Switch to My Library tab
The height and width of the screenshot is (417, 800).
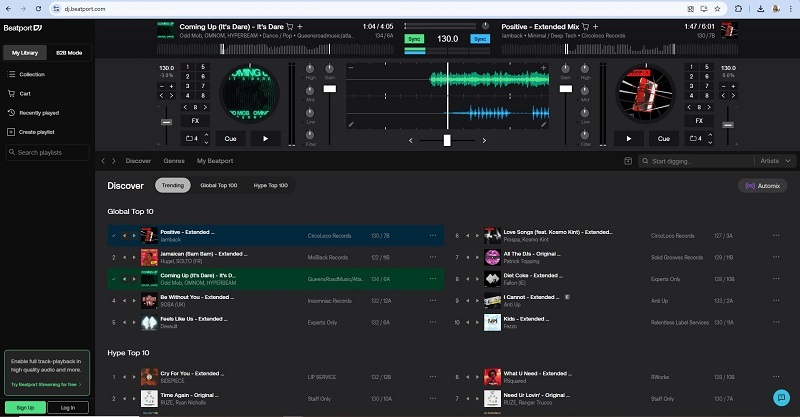tap(25, 53)
